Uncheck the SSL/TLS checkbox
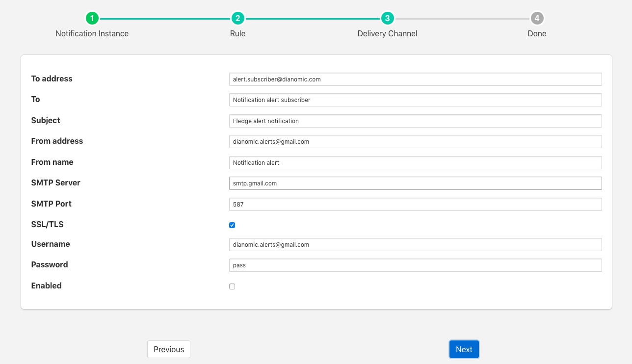Screen dimensions: 632x364 pos(232,225)
